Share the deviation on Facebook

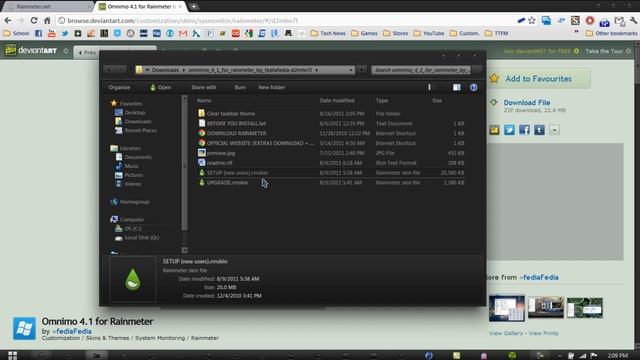524,130
